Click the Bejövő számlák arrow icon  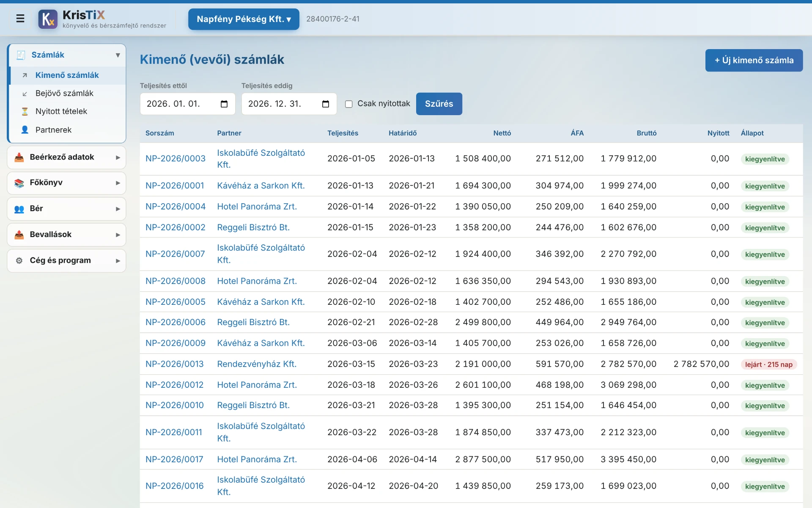point(25,94)
